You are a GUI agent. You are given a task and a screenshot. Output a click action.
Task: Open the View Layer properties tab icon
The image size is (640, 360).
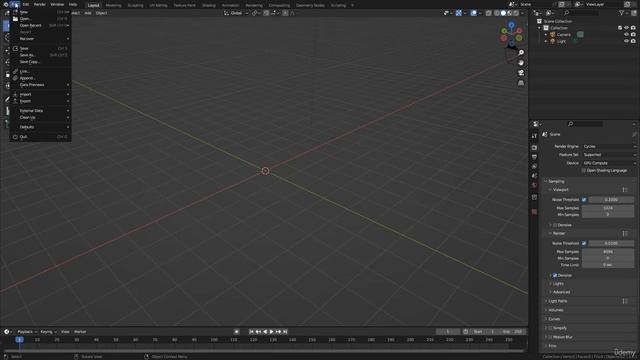click(x=534, y=167)
